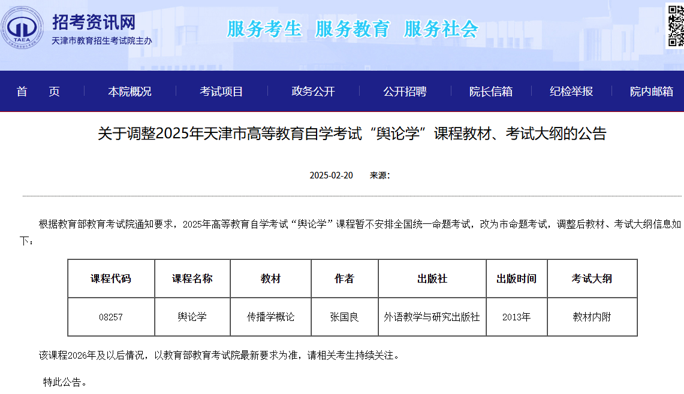
Task: Go to 政务公开 navigation item
Action: (x=313, y=91)
